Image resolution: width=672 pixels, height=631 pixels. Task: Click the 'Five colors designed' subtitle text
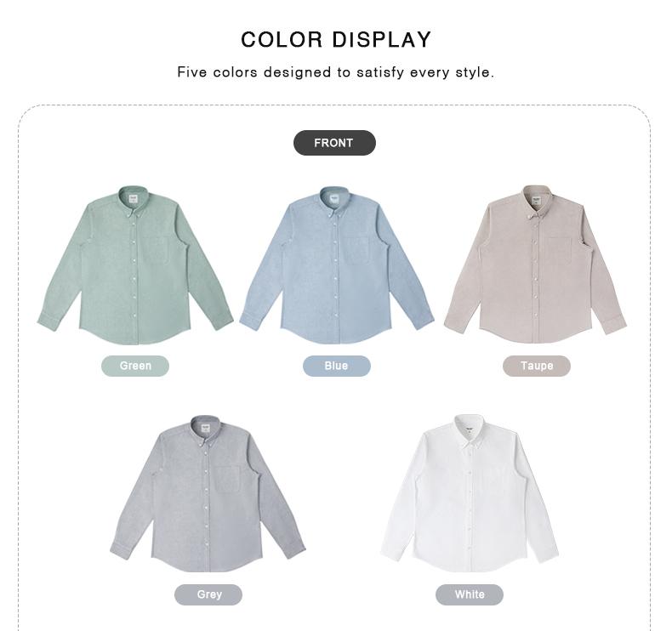click(x=336, y=72)
